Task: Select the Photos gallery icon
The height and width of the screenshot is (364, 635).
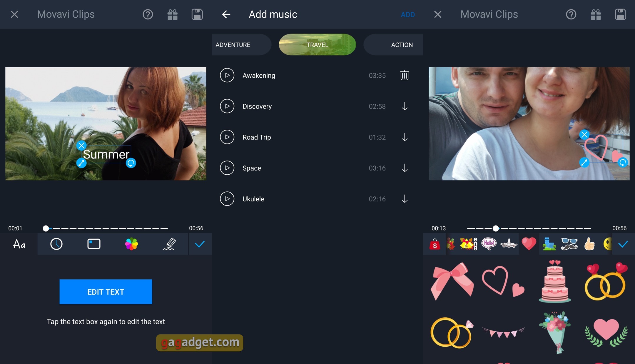Action: point(131,244)
